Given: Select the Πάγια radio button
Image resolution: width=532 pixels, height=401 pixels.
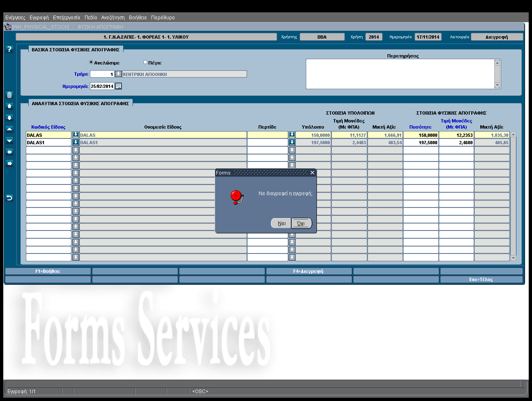Looking at the screenshot, I should coord(145,62).
